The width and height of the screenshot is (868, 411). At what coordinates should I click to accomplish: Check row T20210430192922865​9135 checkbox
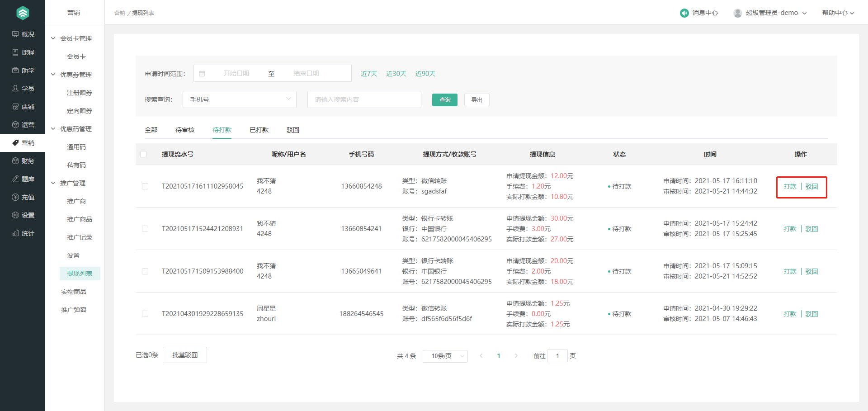pos(145,314)
